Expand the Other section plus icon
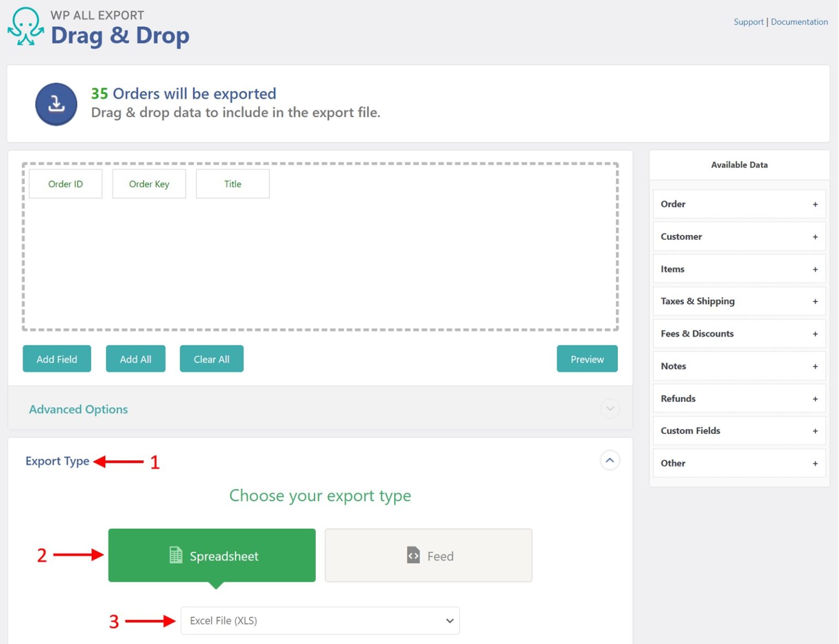This screenshot has height=644, width=839. [814, 463]
